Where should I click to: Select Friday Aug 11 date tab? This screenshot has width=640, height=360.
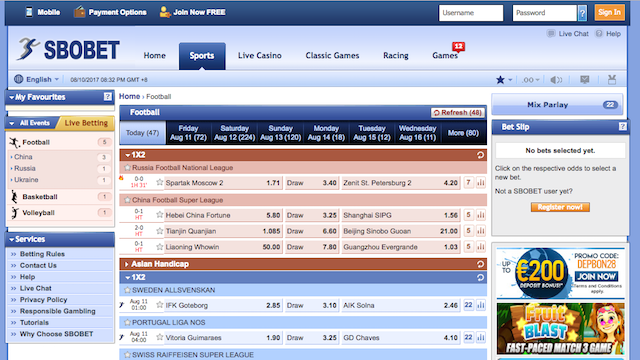[188, 133]
